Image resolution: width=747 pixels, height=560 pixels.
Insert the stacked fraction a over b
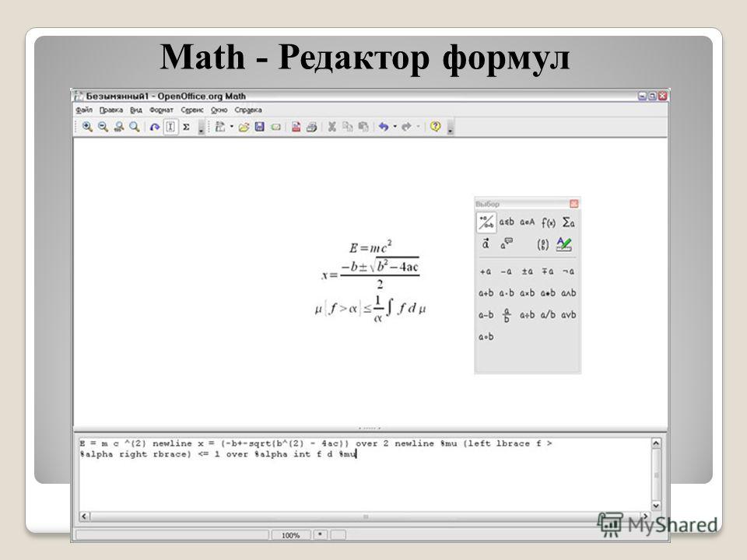point(507,315)
